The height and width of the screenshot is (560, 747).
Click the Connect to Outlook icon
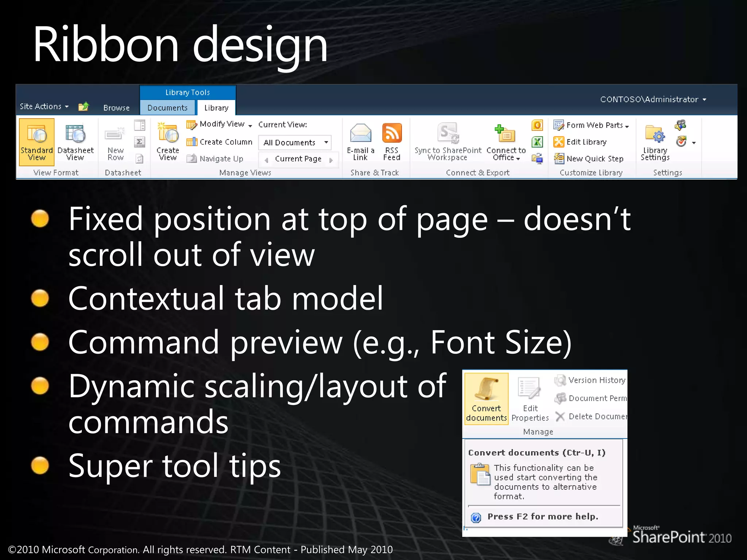point(537,125)
